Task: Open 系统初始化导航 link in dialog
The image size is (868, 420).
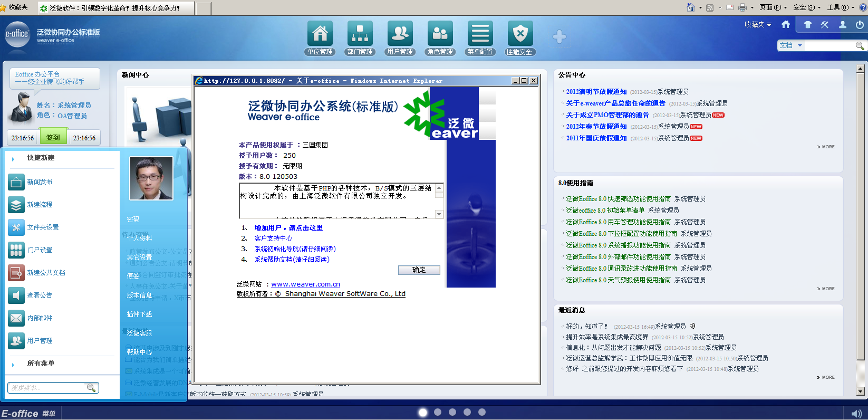Action: 295,249
